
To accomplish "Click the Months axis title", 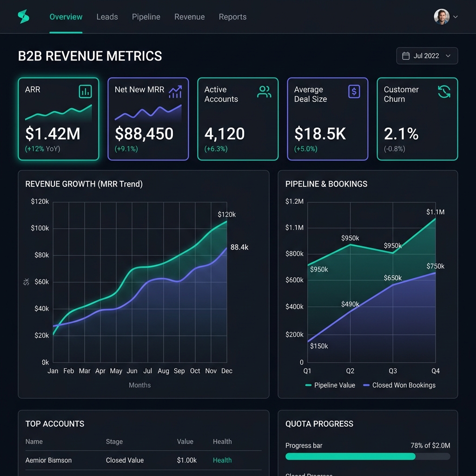I will (x=139, y=385).
